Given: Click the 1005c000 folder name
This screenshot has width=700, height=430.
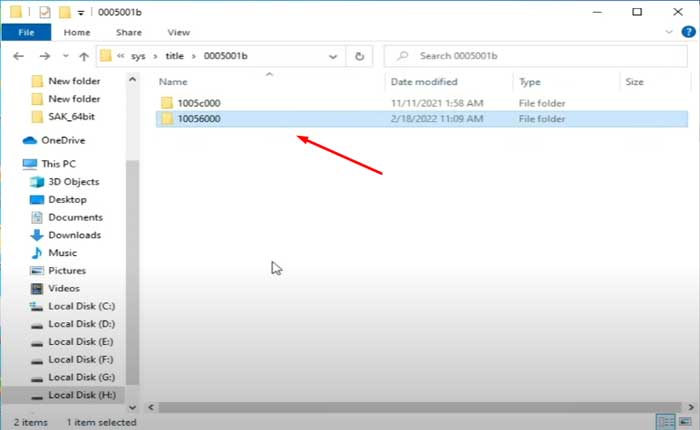Looking at the screenshot, I should 199,103.
